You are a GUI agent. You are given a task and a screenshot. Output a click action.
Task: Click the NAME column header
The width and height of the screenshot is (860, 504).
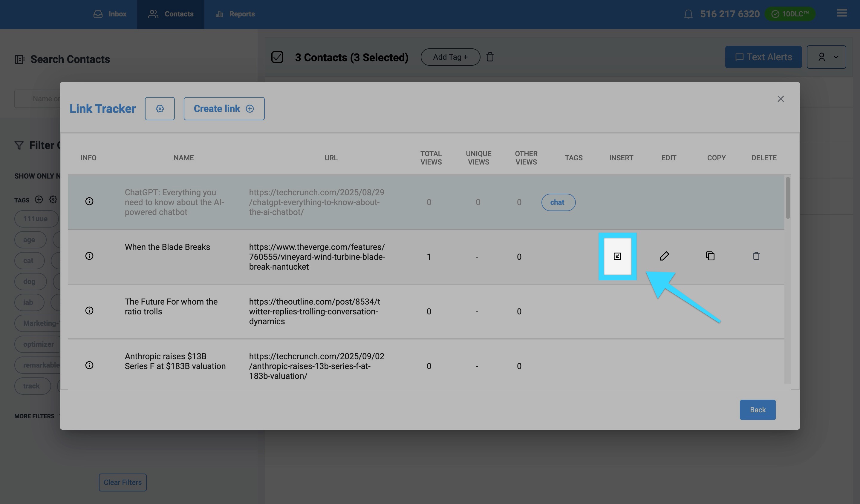[x=183, y=158]
